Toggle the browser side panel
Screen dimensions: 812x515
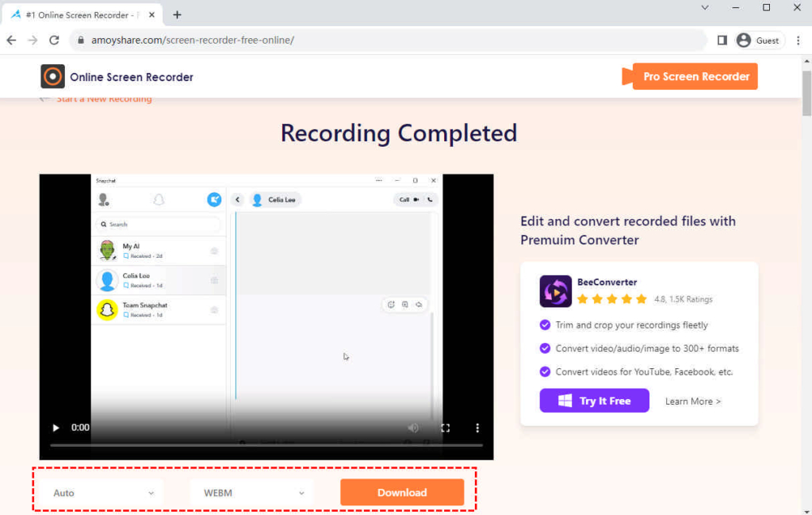pyautogui.click(x=722, y=39)
